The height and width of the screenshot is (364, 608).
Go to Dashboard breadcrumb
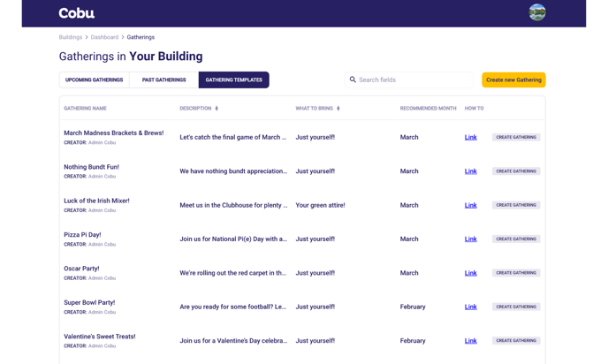click(x=104, y=37)
